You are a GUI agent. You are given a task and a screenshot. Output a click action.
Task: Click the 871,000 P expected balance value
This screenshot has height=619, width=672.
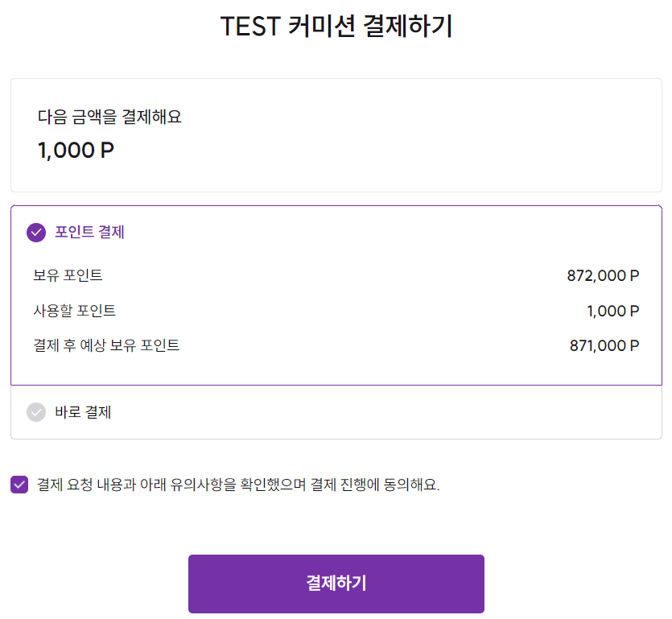[x=604, y=346]
